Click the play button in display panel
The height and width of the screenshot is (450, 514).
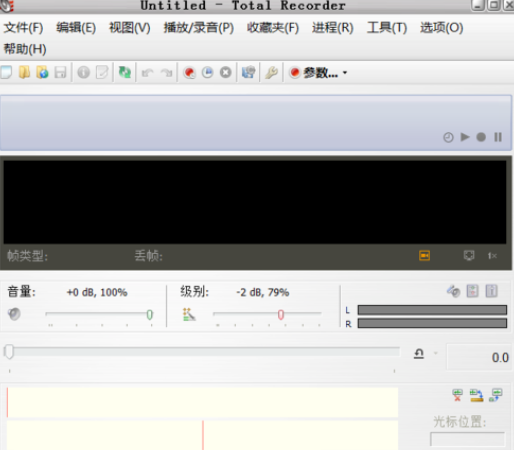465,137
